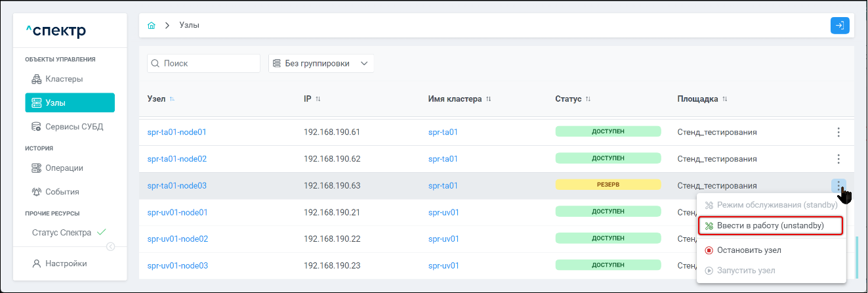The width and height of the screenshot is (868, 293).
Task: Open the spr-ta01-node03 node link
Action: point(177,186)
